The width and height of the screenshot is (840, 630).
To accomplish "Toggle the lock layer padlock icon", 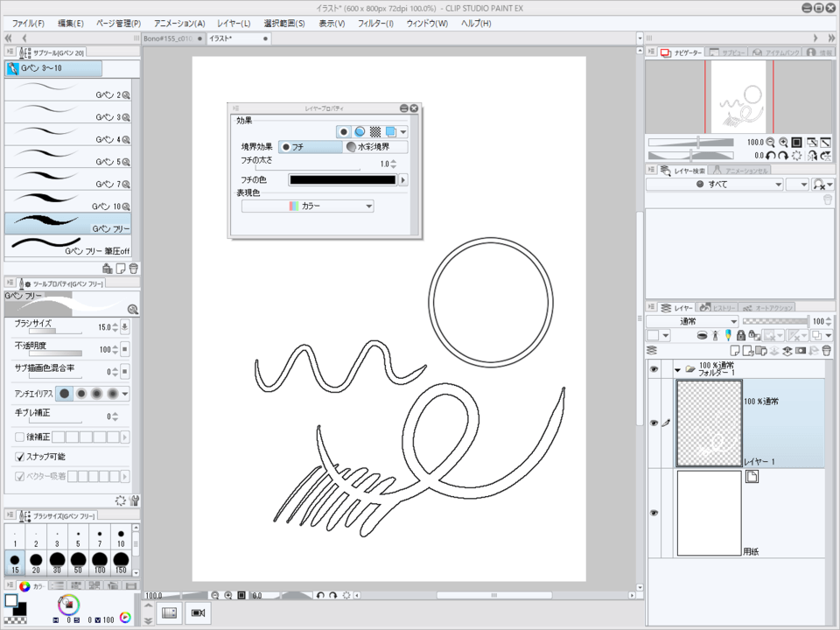I will pyautogui.click(x=740, y=335).
